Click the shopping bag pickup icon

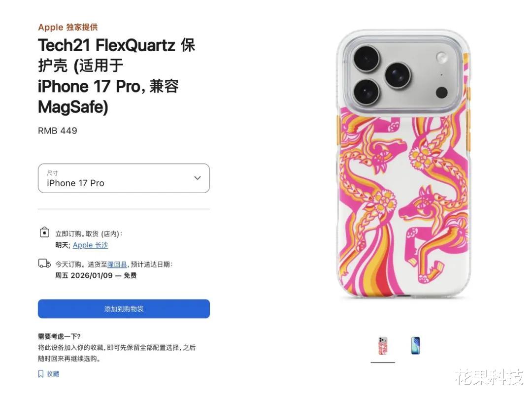(x=44, y=233)
